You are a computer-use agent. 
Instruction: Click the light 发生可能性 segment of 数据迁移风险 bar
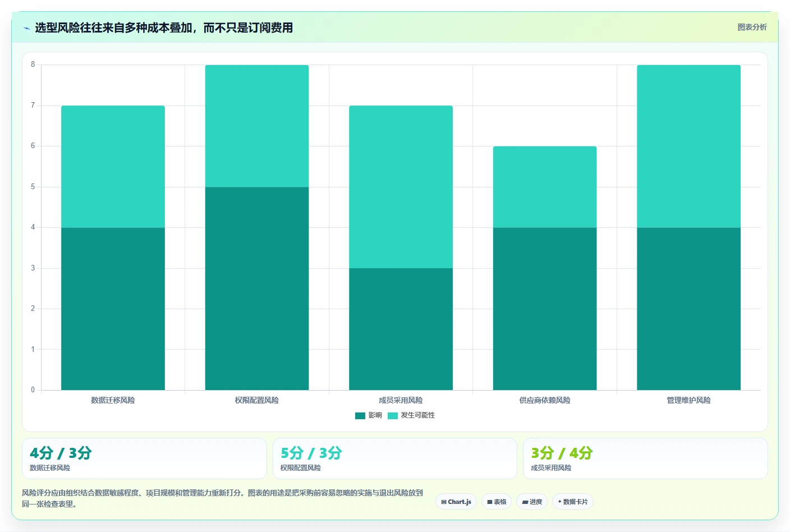113,167
